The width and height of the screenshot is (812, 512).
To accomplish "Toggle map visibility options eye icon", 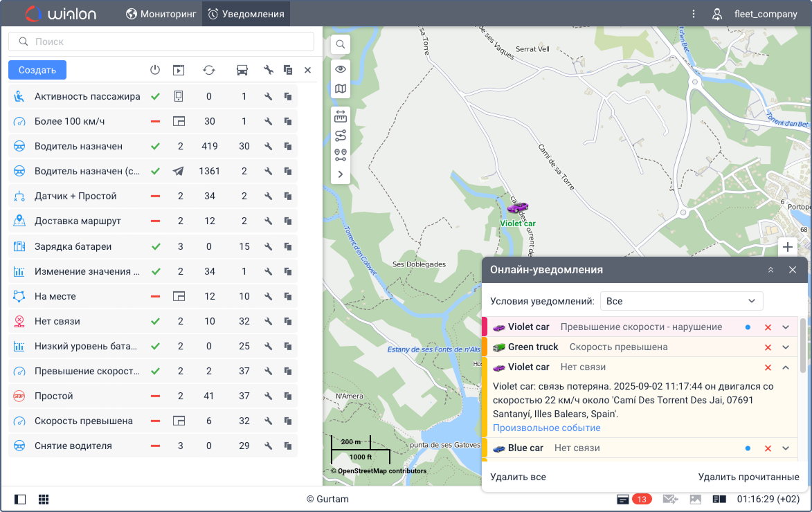I will tap(341, 68).
